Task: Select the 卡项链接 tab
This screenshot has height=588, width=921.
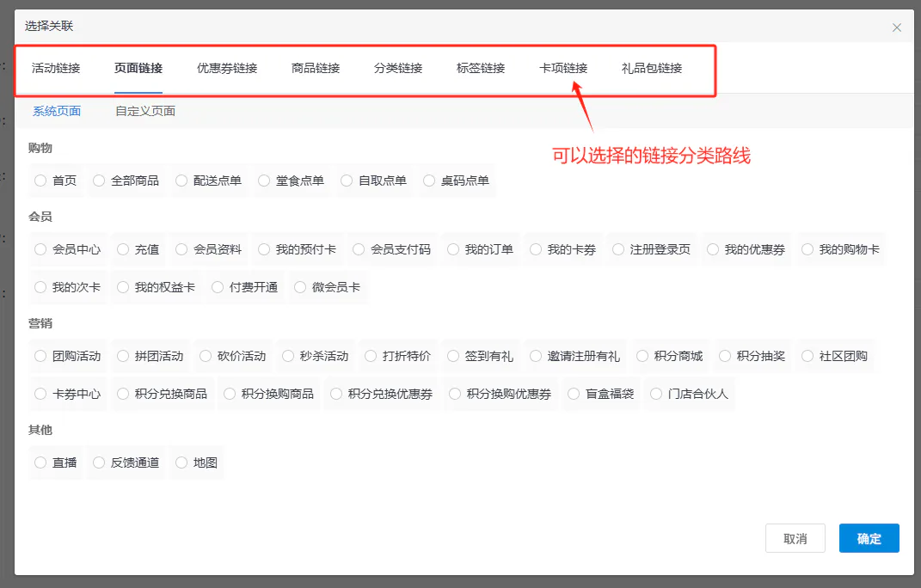Action: tap(563, 68)
